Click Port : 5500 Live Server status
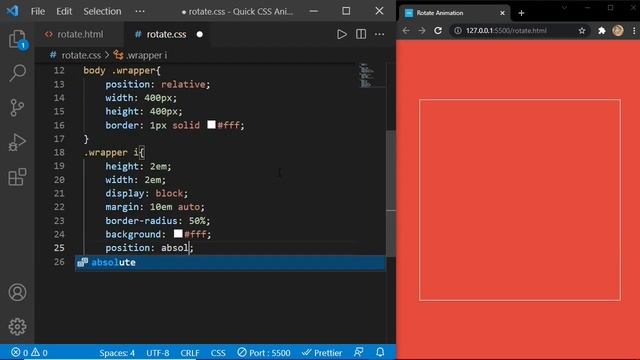Screen dimensions: 640x360 (x=264, y=353)
